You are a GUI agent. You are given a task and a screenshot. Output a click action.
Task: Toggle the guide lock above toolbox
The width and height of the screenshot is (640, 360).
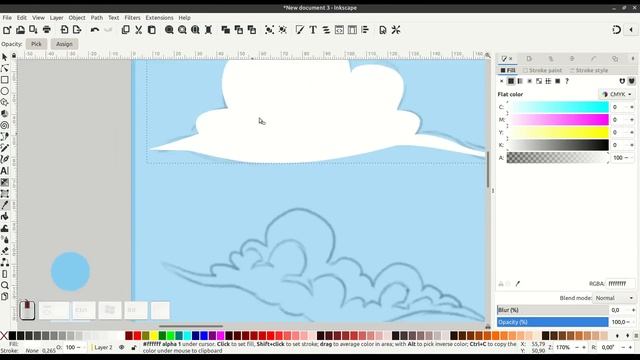14,56
